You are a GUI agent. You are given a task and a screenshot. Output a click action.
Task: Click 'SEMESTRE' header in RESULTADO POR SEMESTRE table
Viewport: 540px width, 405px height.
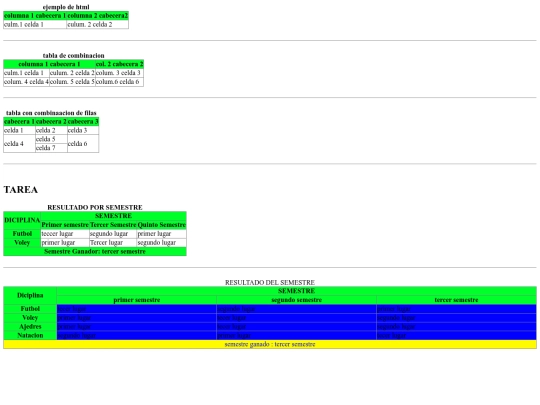click(113, 216)
